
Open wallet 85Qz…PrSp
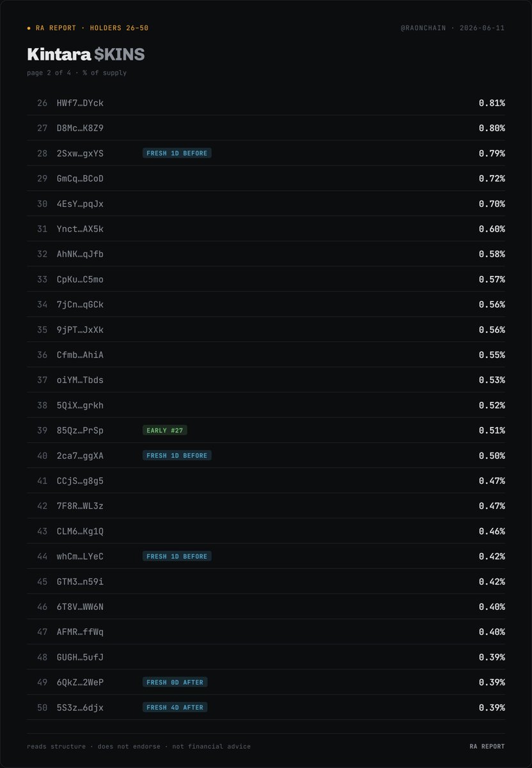[80, 431]
